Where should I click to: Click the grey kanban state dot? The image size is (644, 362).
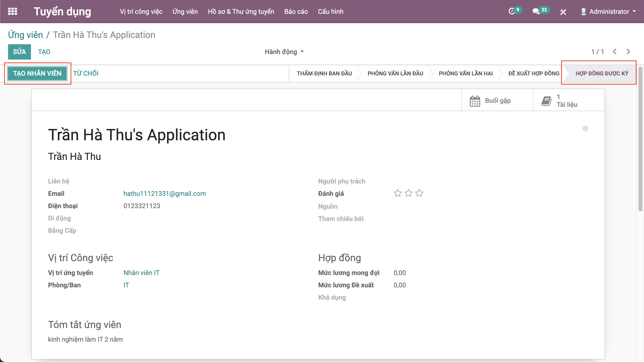tap(585, 129)
